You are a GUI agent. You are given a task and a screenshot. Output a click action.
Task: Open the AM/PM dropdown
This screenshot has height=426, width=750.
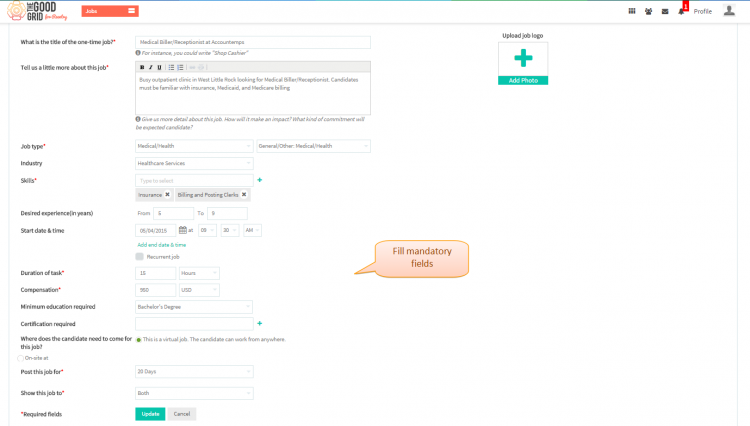tap(252, 230)
